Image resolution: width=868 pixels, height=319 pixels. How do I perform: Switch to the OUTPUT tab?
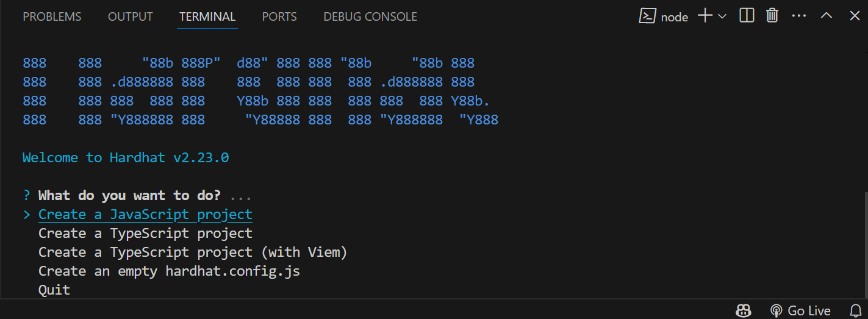click(x=131, y=16)
